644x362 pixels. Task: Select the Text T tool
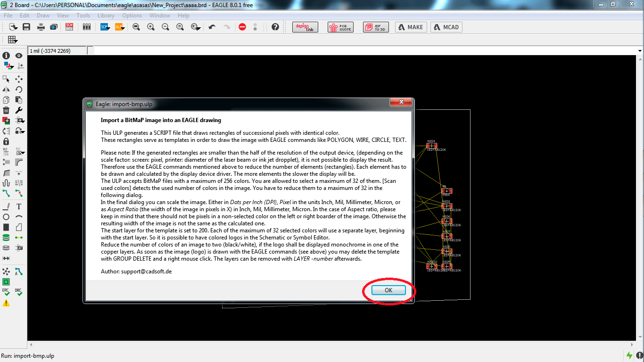[19, 206]
